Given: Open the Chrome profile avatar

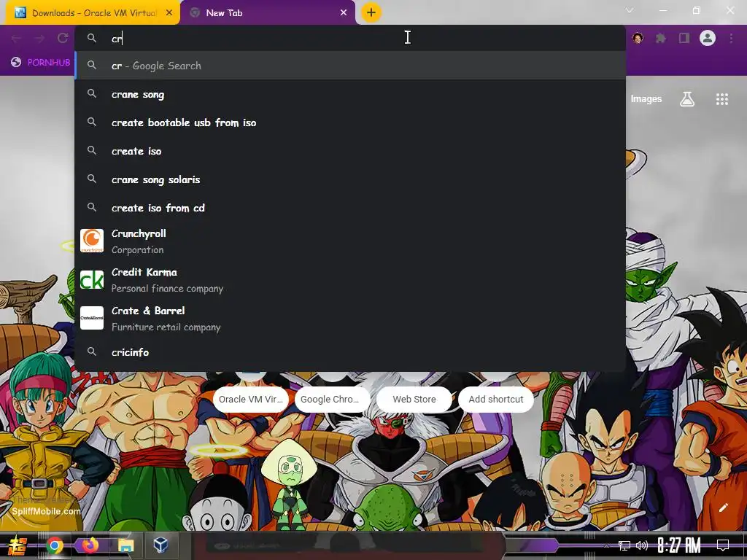Looking at the screenshot, I should tap(708, 38).
